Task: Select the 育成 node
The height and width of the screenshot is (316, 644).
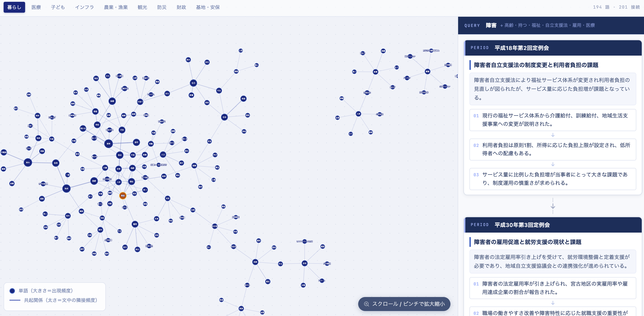Action: coord(120,155)
